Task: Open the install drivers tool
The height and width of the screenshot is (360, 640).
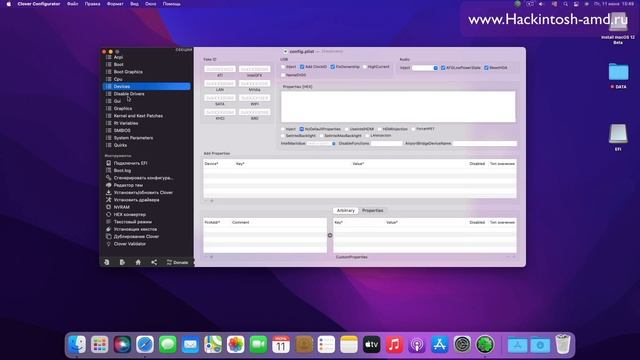Action: pos(136,200)
